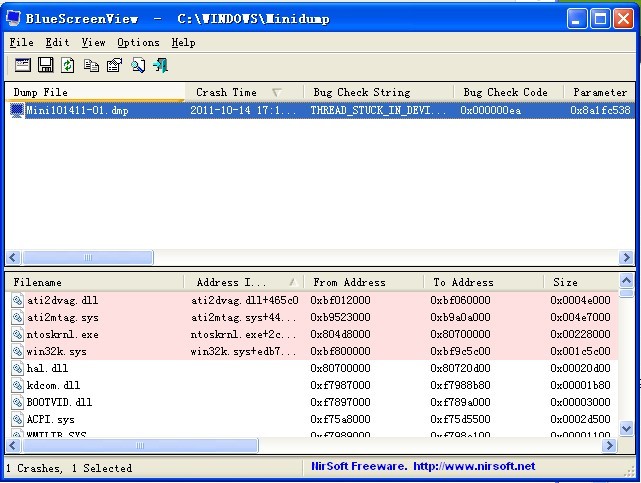This screenshot has width=641, height=483.
Task: Open the View menu
Action: [x=93, y=43]
